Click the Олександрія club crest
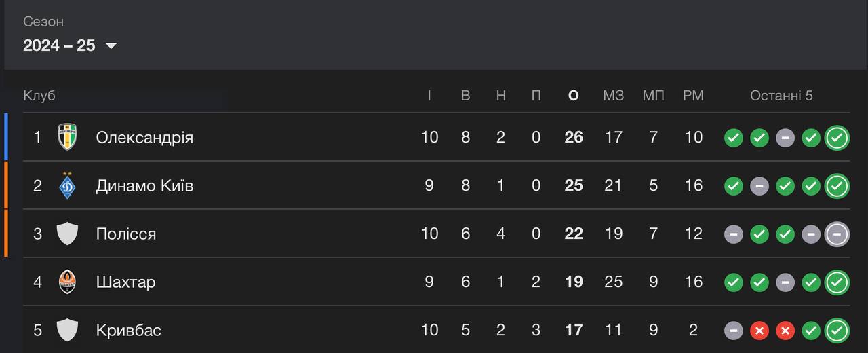The width and height of the screenshot is (868, 353). click(x=67, y=137)
